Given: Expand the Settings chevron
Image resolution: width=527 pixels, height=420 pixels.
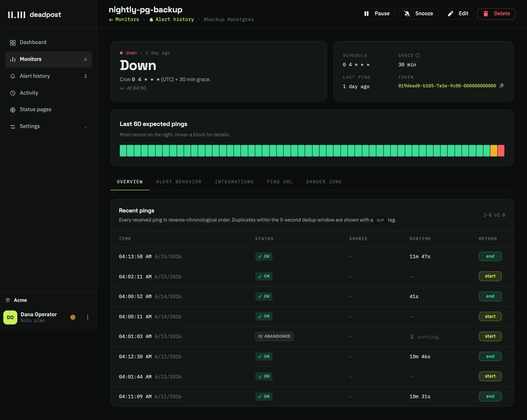Looking at the screenshot, I should [85, 127].
